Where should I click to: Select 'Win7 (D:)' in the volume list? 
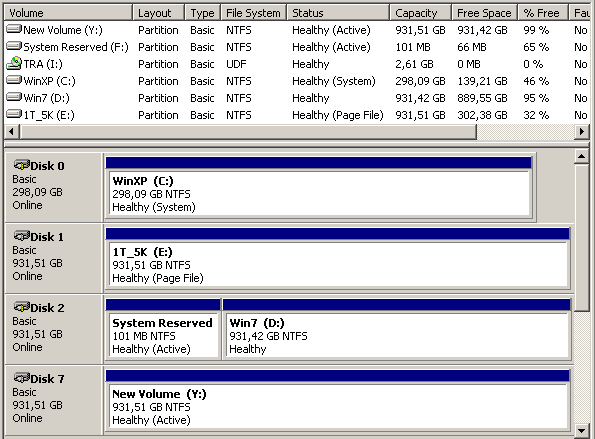tap(46, 98)
